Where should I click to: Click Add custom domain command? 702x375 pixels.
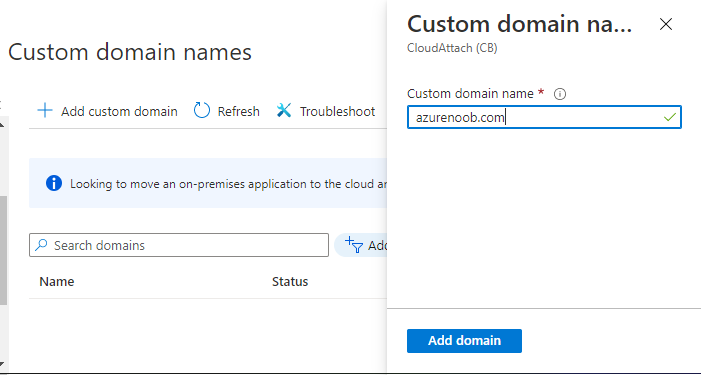pos(107,111)
